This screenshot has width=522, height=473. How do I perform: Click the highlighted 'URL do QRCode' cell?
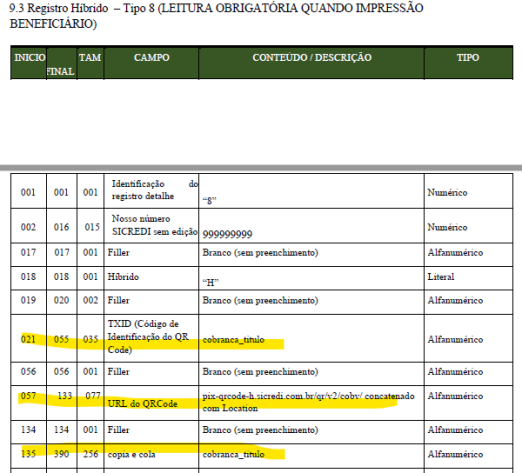pos(151,403)
